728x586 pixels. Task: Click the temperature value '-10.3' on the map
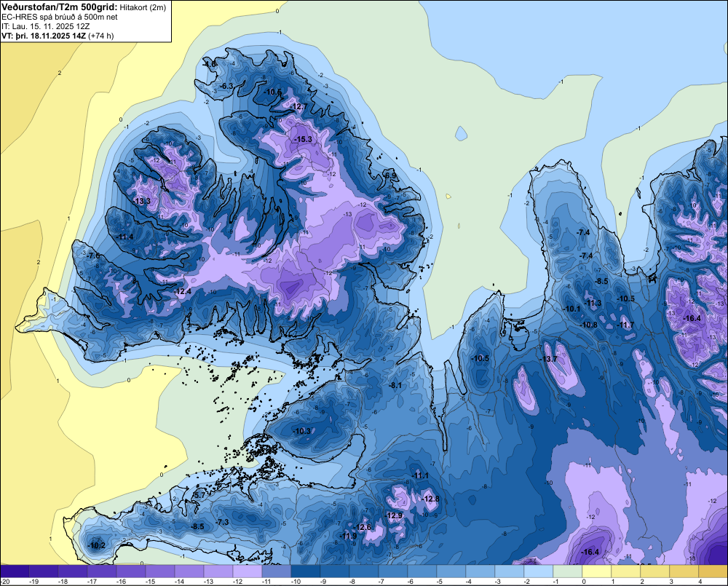302,431
